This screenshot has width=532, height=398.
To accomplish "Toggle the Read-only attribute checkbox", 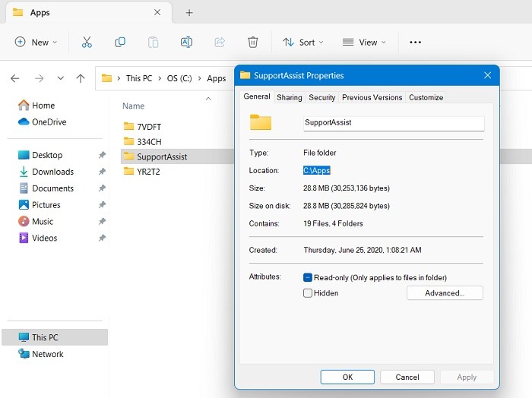I will click(308, 278).
